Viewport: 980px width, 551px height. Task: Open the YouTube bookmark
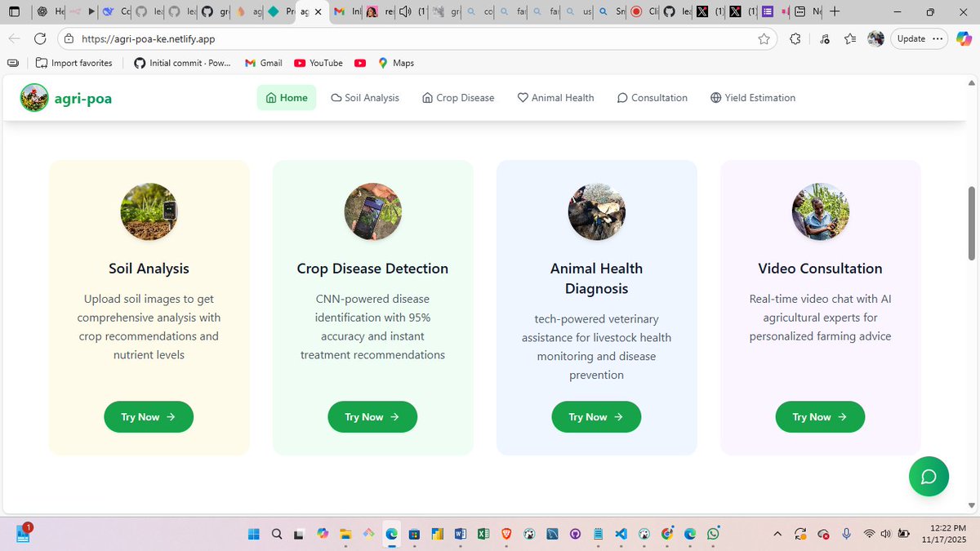point(318,63)
